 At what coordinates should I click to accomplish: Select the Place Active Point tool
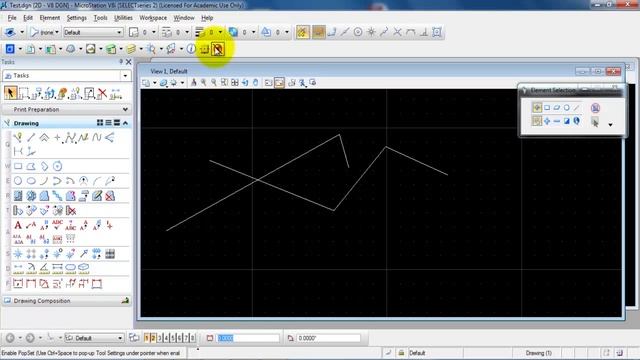[58, 138]
